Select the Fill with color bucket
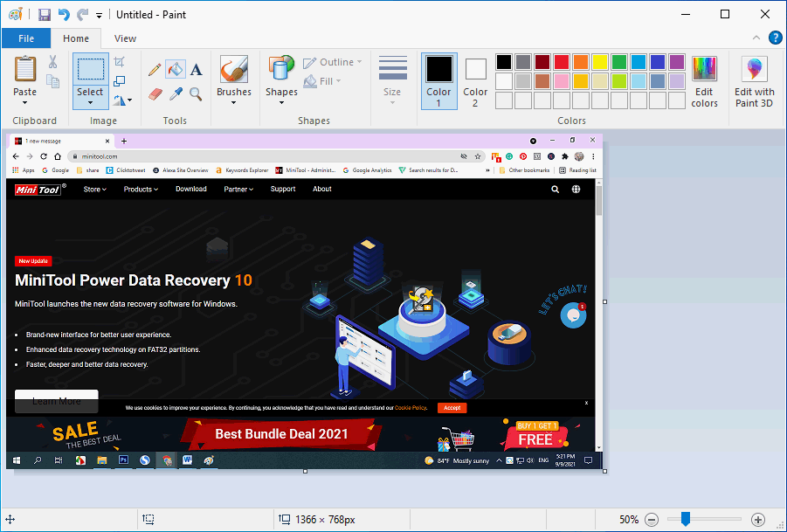The image size is (787, 532). click(176, 69)
